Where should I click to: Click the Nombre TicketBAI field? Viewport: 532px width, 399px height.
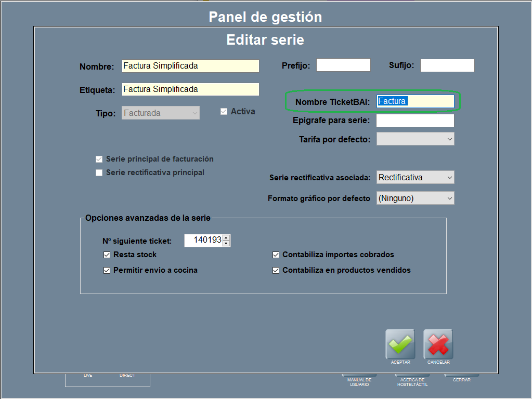415,102
